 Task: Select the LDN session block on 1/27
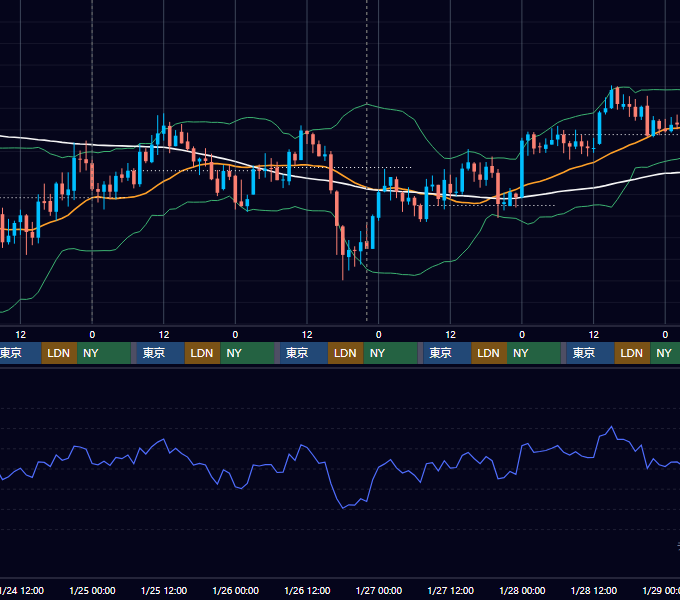pyautogui.click(x=489, y=353)
